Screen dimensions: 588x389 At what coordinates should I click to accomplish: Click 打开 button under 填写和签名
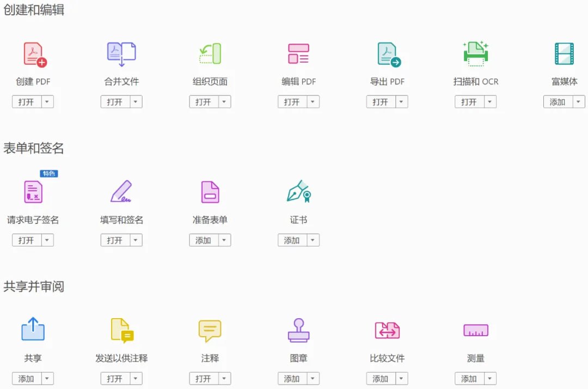tap(115, 240)
